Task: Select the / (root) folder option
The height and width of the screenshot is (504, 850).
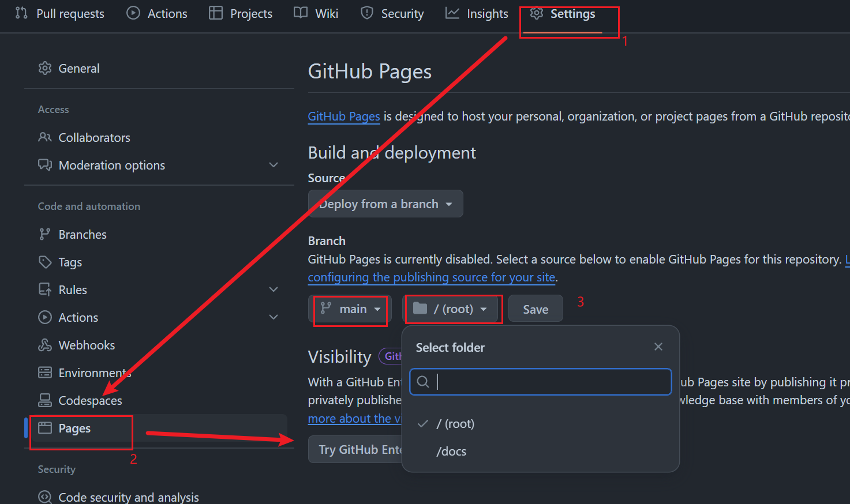Action: click(x=541, y=424)
